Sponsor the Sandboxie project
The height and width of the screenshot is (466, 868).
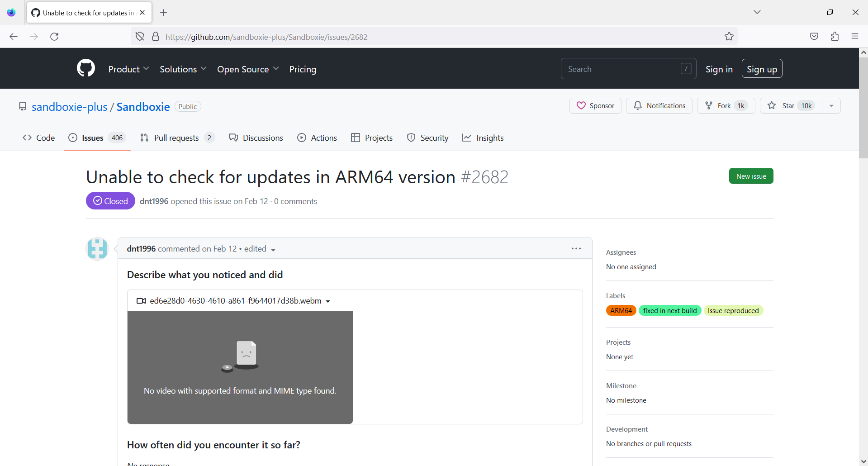[595, 106]
